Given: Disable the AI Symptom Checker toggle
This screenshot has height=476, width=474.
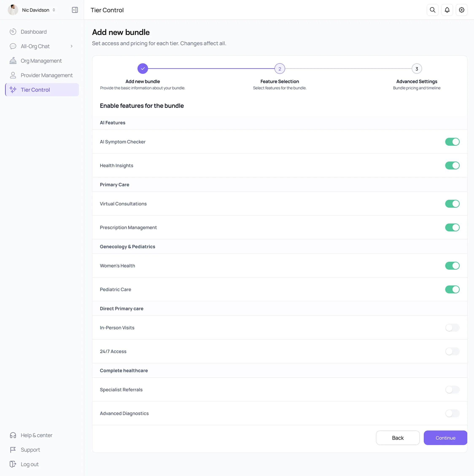Looking at the screenshot, I should 452,142.
